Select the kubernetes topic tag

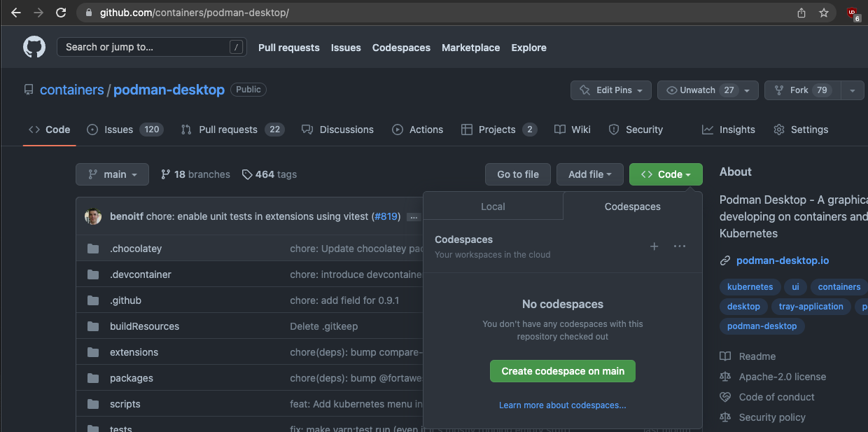pyautogui.click(x=750, y=287)
